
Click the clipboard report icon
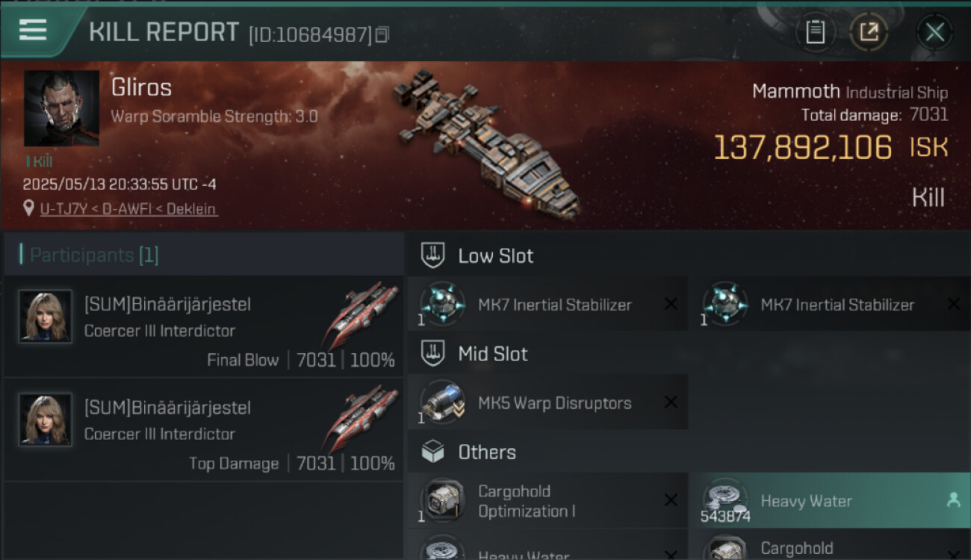click(x=815, y=32)
